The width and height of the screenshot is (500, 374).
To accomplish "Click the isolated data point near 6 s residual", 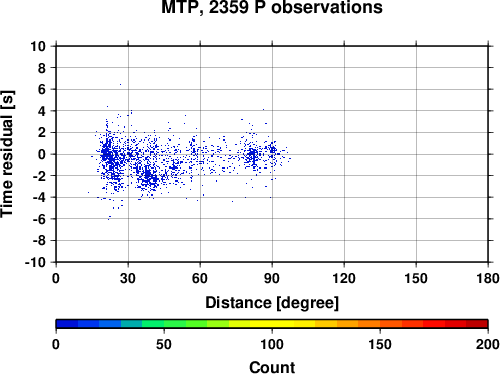I will click(x=120, y=84).
